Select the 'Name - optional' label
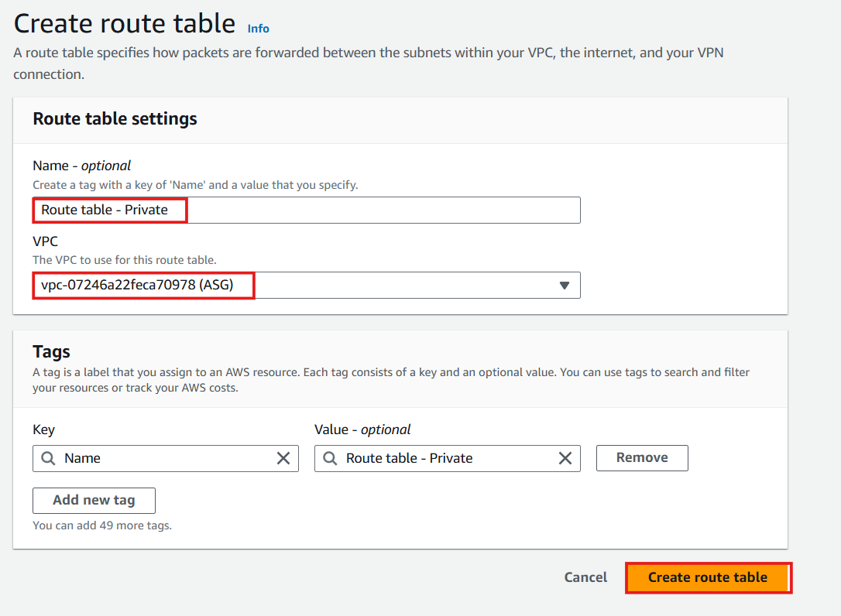This screenshot has height=616, width=841. click(81, 166)
